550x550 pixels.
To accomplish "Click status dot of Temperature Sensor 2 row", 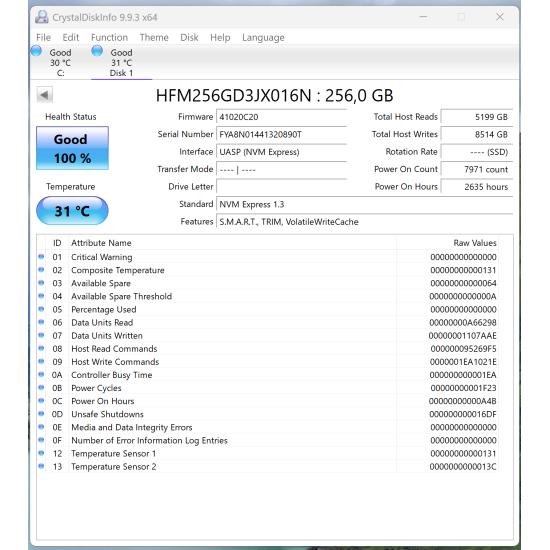I will point(41,466).
